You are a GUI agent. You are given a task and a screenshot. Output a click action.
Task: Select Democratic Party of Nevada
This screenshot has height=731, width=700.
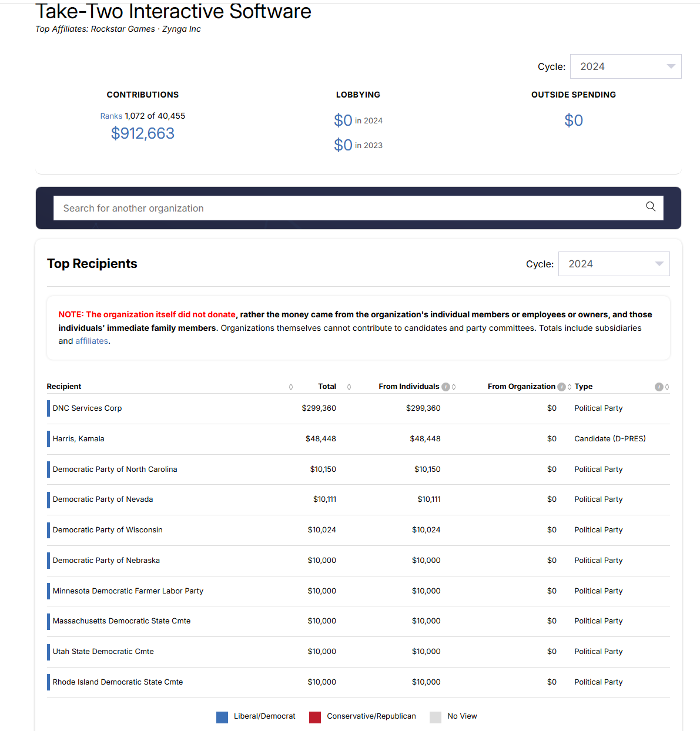point(103,499)
